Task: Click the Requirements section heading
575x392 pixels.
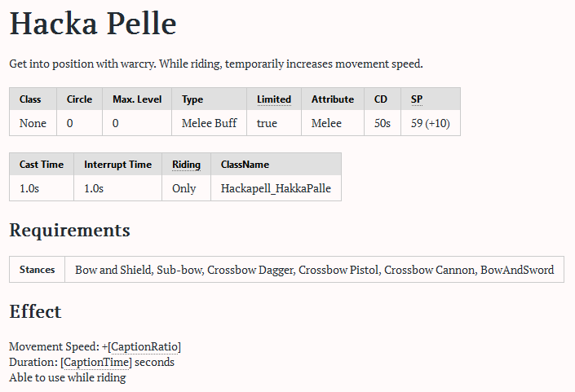Action: 69,230
